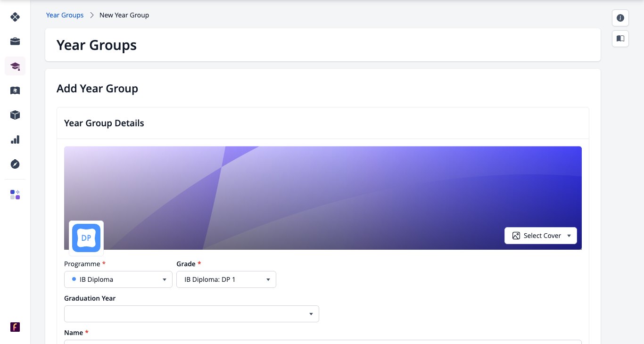Image resolution: width=644 pixels, height=344 pixels.
Task: Expand the Programme dropdown showing IB Diploma
Action: pyautogui.click(x=118, y=279)
